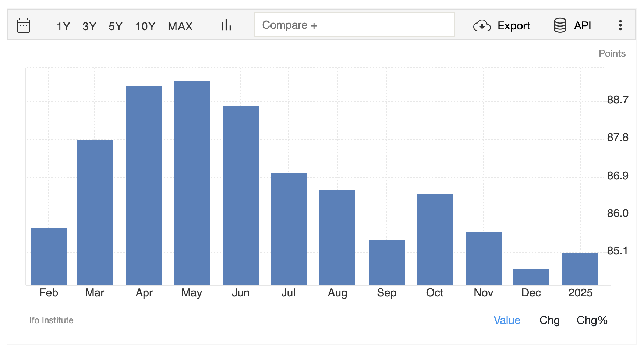Show the MAX time range

tap(180, 26)
